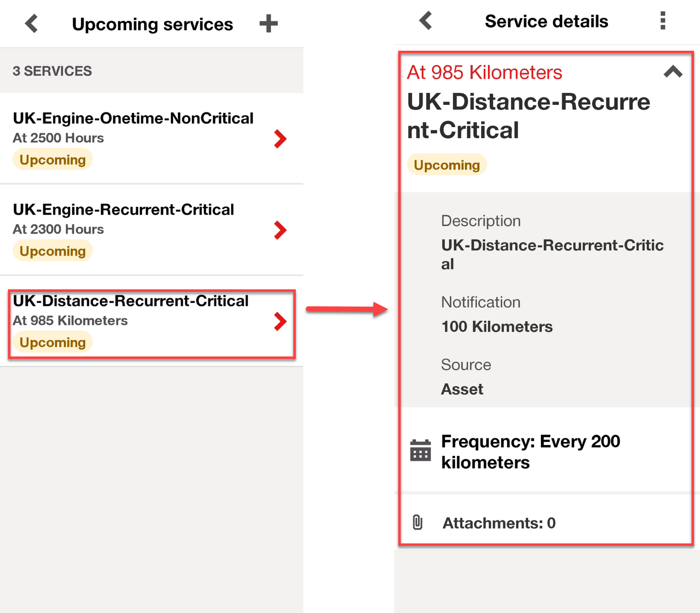This screenshot has width=700, height=613.
Task: Open the three-dot menu in Service details
Action: (663, 21)
